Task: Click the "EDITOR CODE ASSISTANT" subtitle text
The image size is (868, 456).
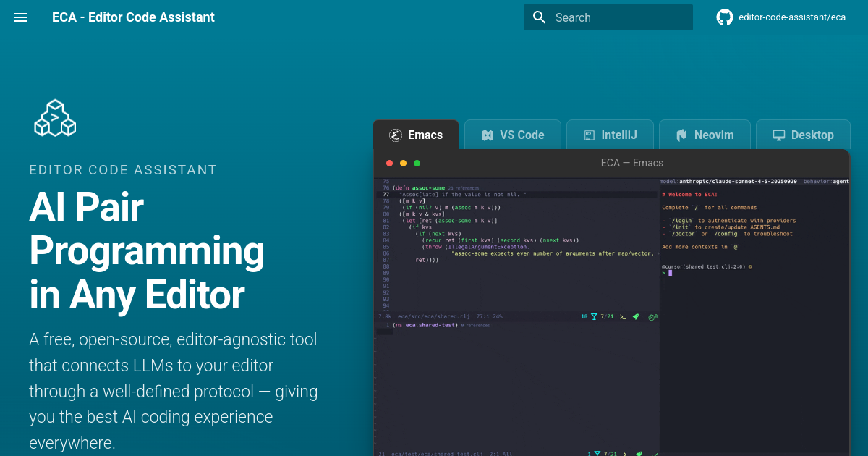Action: click(123, 170)
